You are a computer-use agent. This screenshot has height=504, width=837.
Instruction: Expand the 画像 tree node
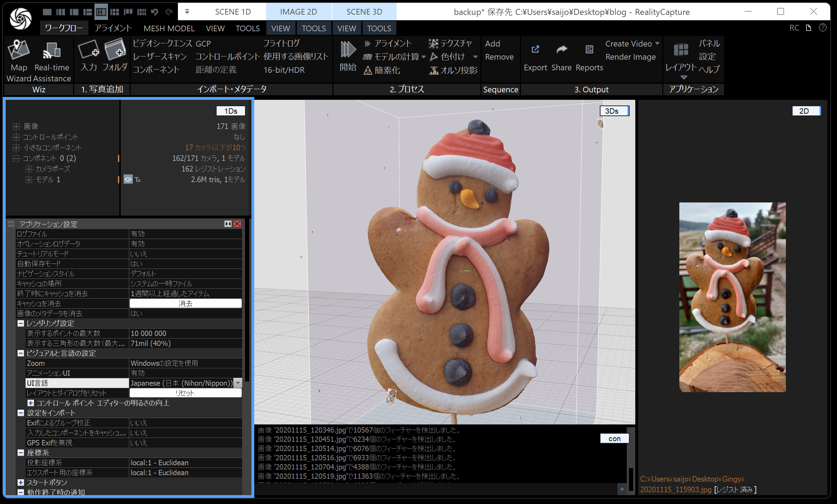pyautogui.click(x=16, y=126)
